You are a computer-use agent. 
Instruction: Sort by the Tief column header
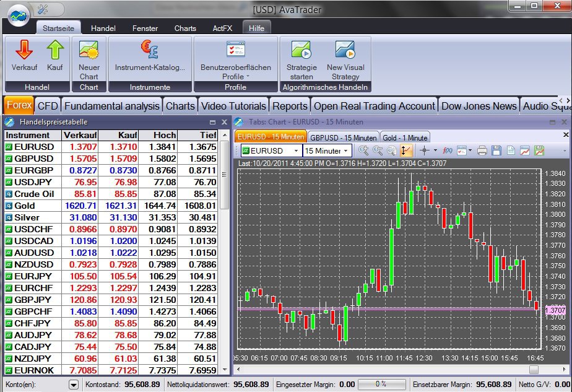click(x=197, y=136)
